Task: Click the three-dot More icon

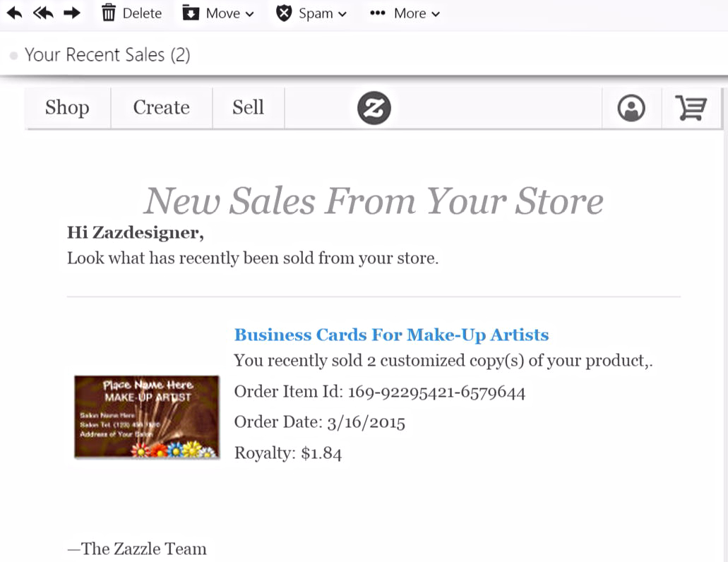Action: pos(378,13)
